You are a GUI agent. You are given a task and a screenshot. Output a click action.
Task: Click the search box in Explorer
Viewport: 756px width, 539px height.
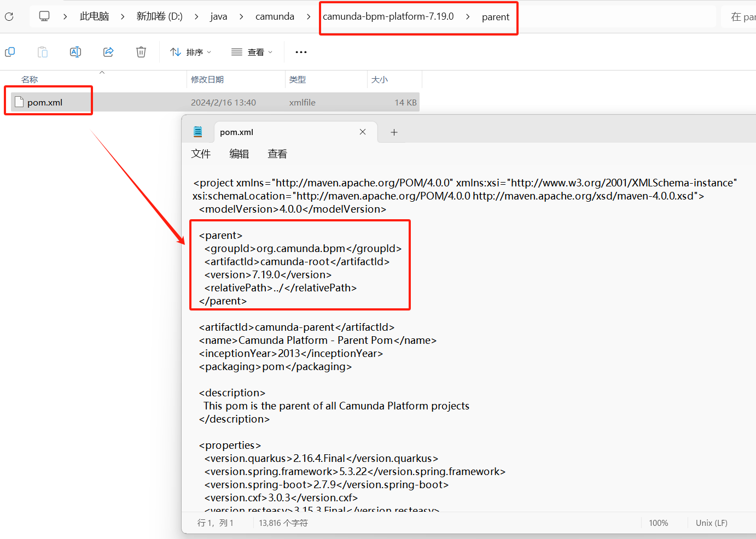pos(739,17)
